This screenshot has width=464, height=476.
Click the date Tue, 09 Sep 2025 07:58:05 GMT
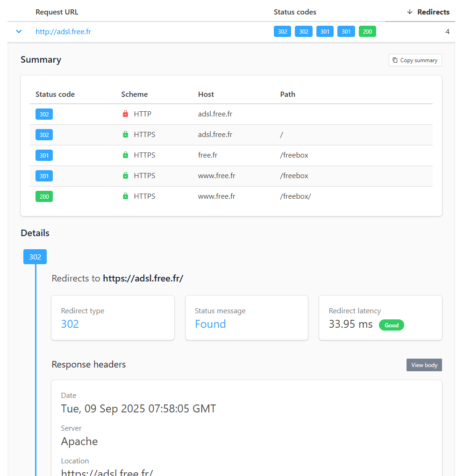pos(138,409)
